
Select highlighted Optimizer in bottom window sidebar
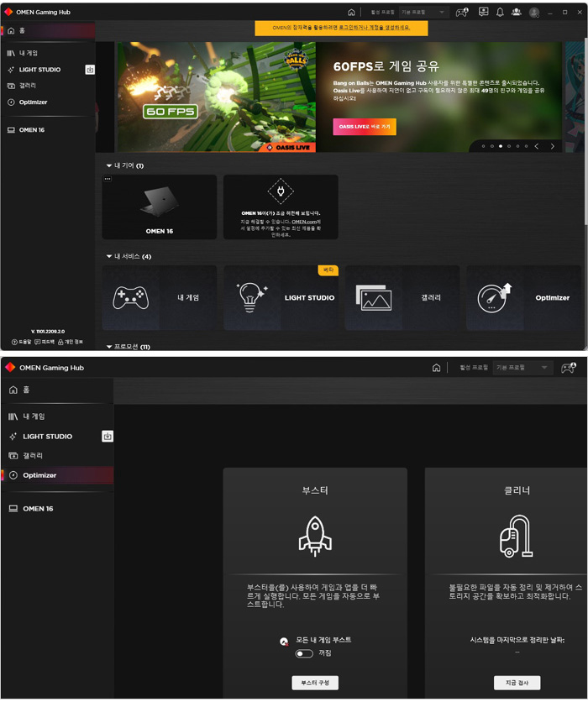coord(57,475)
